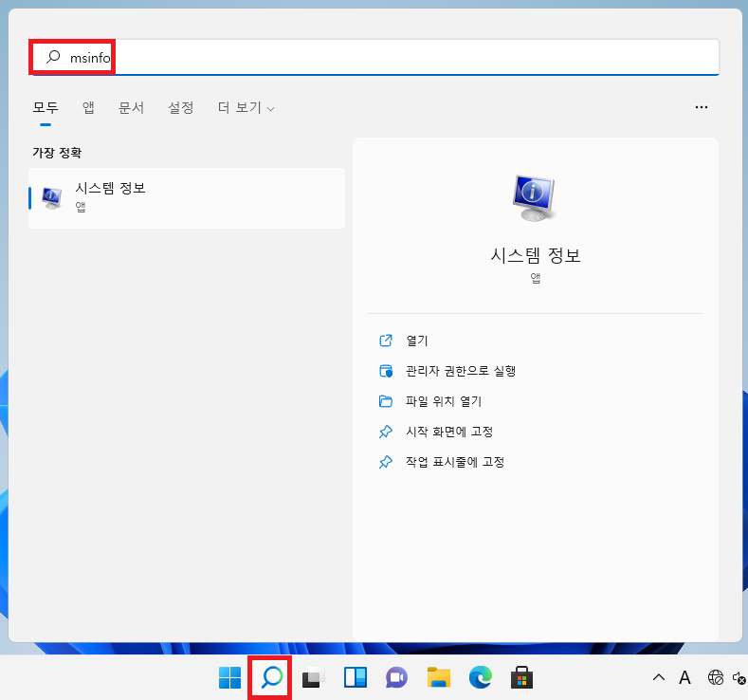The height and width of the screenshot is (700, 748).
Task: Click the 가장 정확 heading
Action: point(57,153)
